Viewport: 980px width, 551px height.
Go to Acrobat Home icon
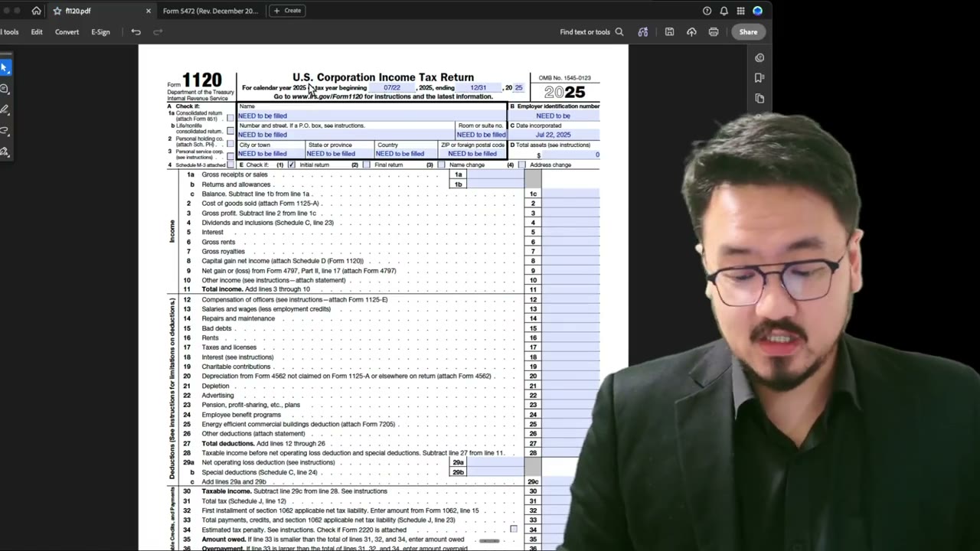pos(36,11)
